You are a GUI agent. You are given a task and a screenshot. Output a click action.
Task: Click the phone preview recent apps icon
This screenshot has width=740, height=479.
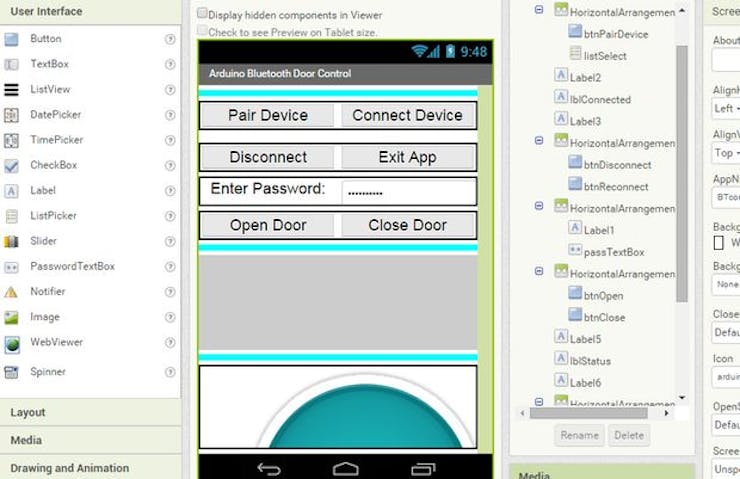pyautogui.click(x=423, y=469)
